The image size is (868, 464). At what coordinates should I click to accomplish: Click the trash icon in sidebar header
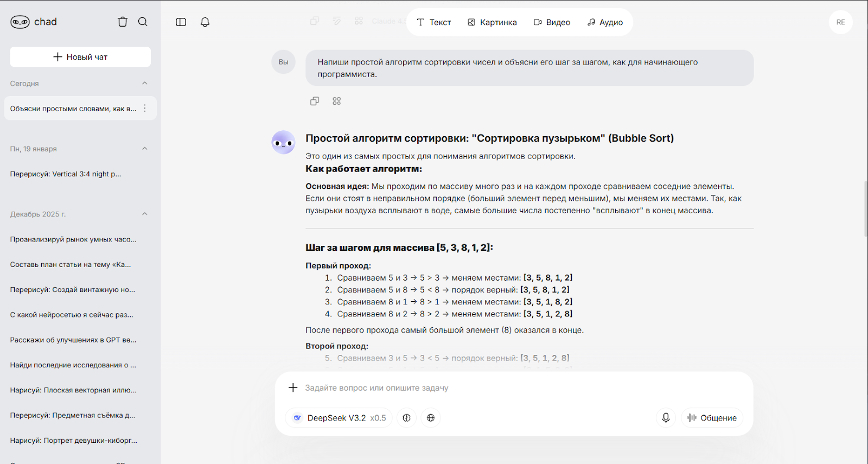coord(123,22)
